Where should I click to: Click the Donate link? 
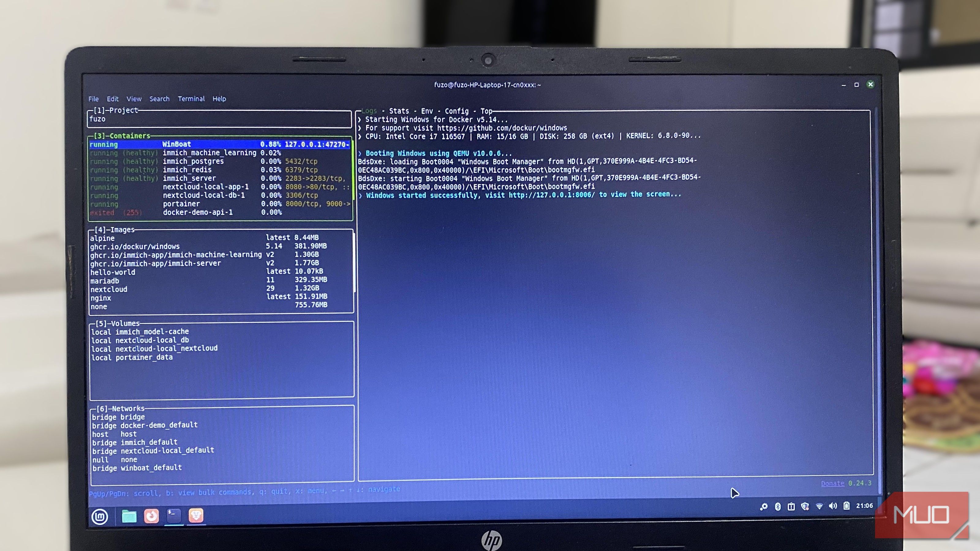(x=832, y=483)
